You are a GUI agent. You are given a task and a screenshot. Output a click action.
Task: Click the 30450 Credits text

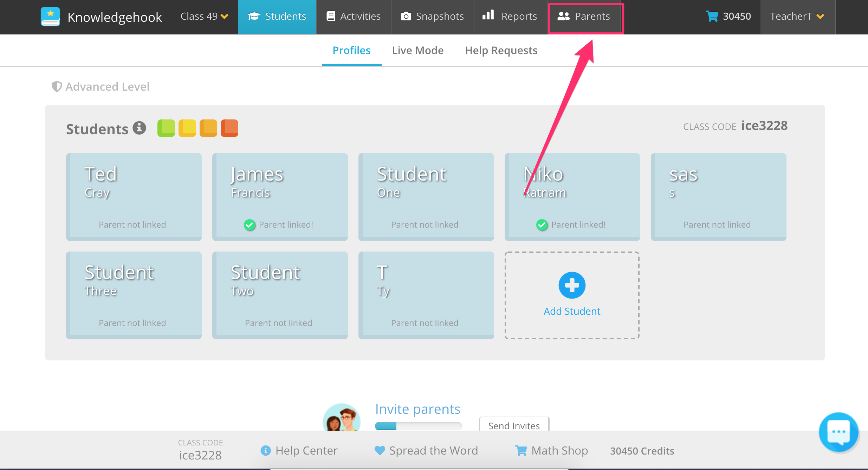(x=642, y=451)
